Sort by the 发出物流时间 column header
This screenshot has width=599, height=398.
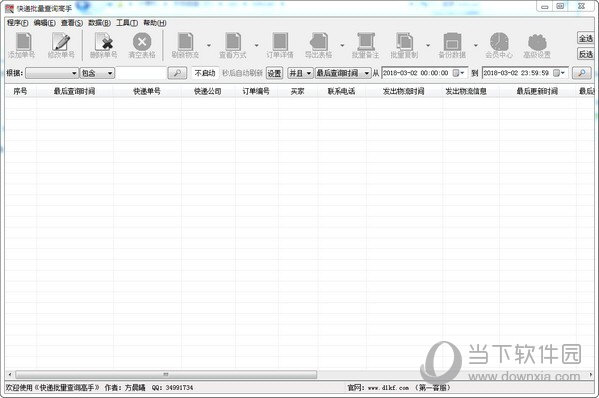point(404,91)
